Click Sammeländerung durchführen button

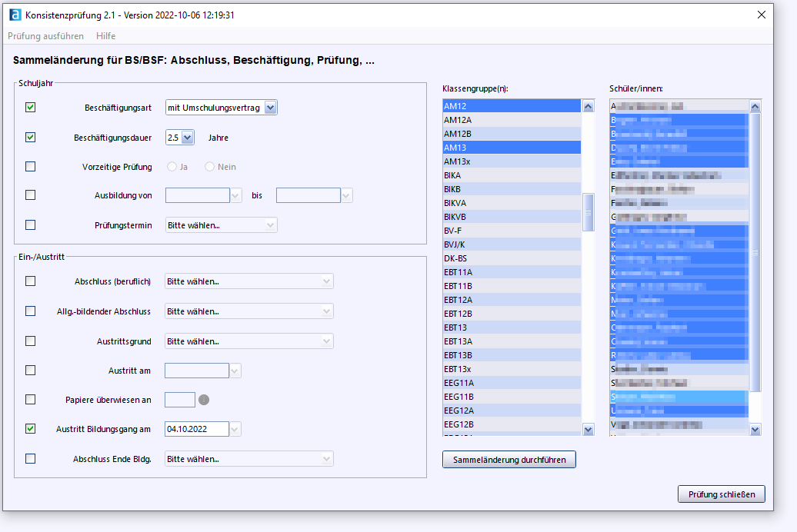(509, 459)
